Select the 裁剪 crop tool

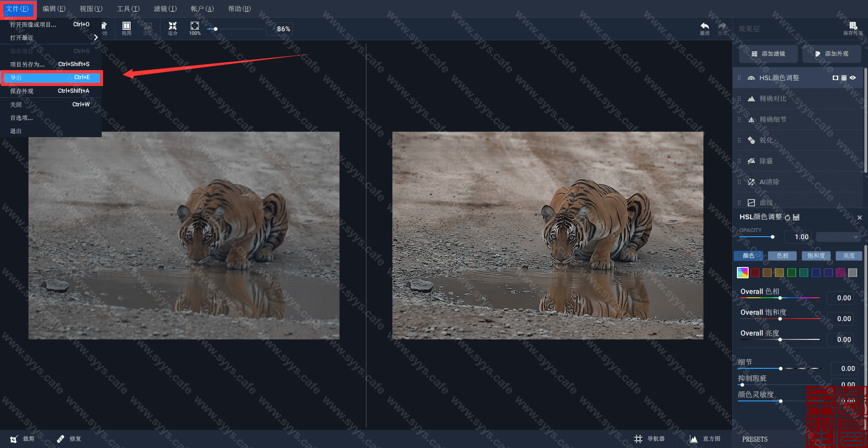pos(22,438)
